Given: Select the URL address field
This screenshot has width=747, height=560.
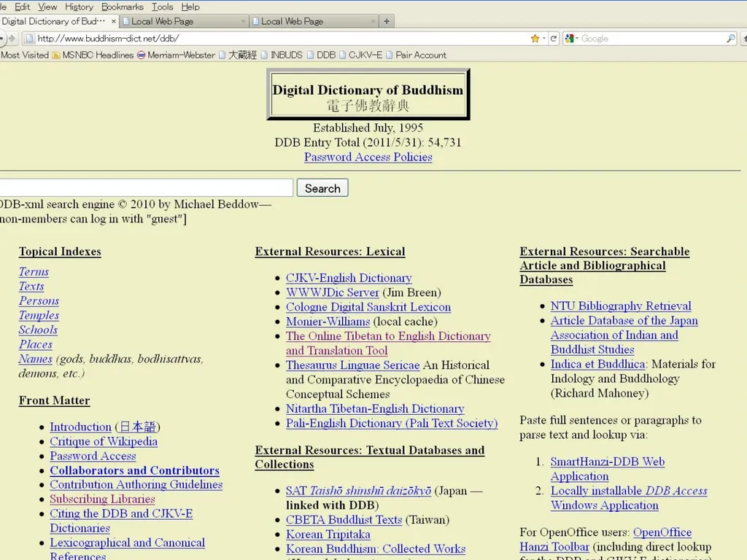Looking at the screenshot, I should pyautogui.click(x=282, y=39).
